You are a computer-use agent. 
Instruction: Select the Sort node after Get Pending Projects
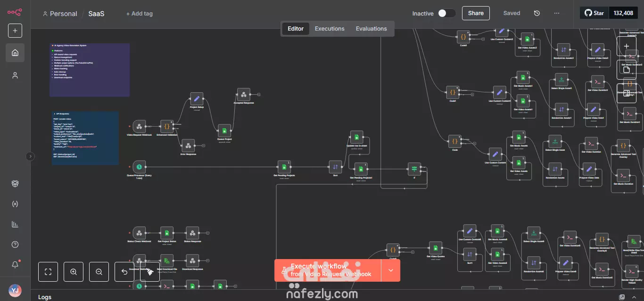point(335,167)
